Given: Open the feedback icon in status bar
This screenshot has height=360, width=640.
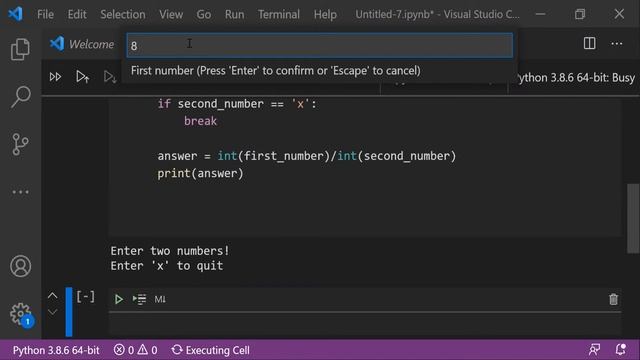Looking at the screenshot, I should [x=594, y=349].
